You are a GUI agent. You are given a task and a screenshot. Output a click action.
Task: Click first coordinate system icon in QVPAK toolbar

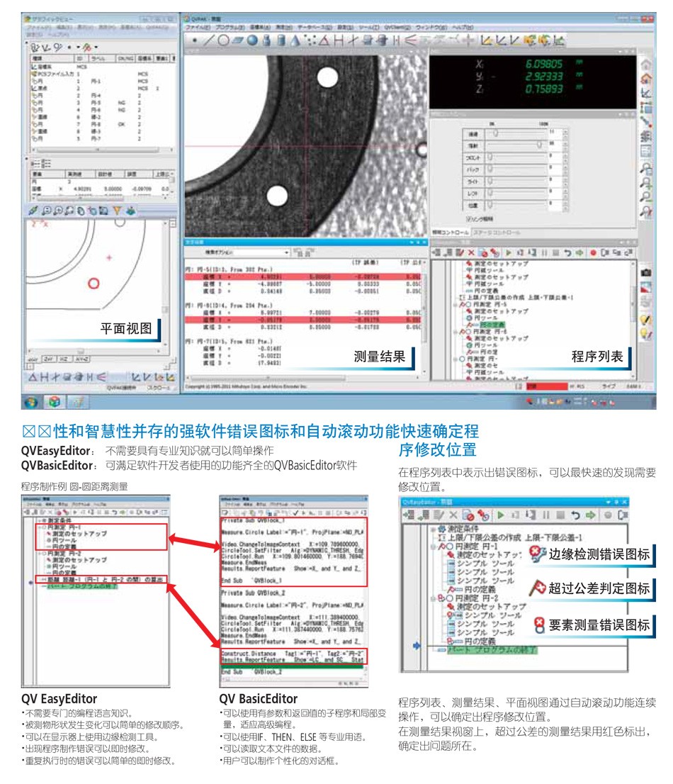click(486, 40)
